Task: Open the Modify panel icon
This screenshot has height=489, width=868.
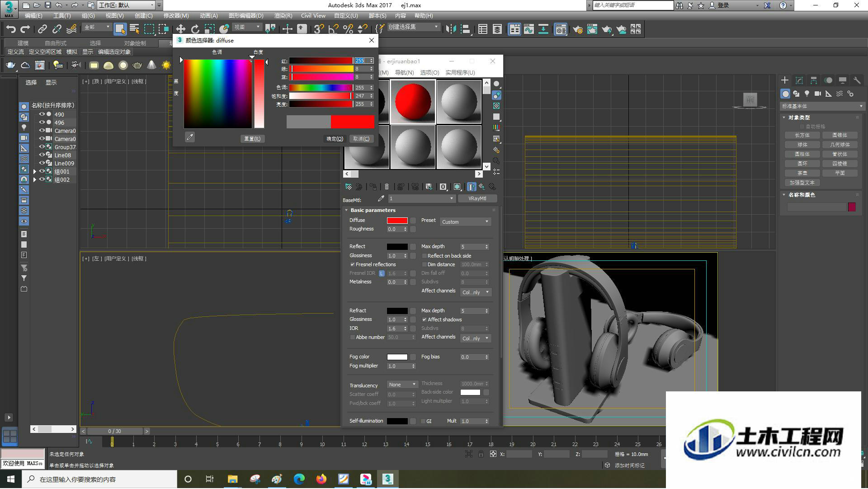Action: [x=799, y=80]
